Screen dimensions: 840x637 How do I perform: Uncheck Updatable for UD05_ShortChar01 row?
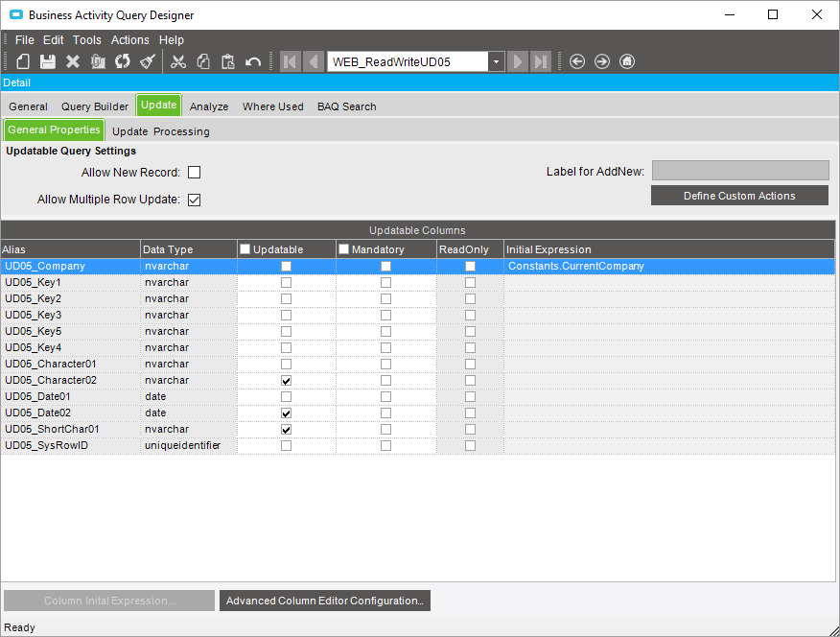pos(286,429)
